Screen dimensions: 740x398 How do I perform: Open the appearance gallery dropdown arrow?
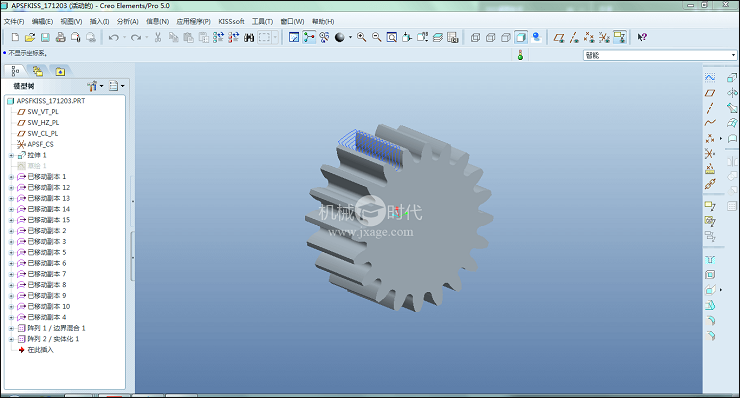pos(350,37)
